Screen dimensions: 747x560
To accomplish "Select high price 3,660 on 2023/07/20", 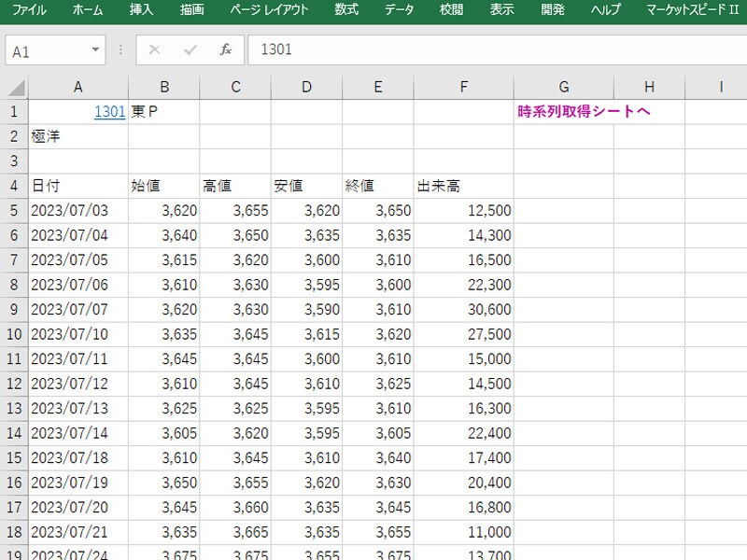I will (x=235, y=508).
